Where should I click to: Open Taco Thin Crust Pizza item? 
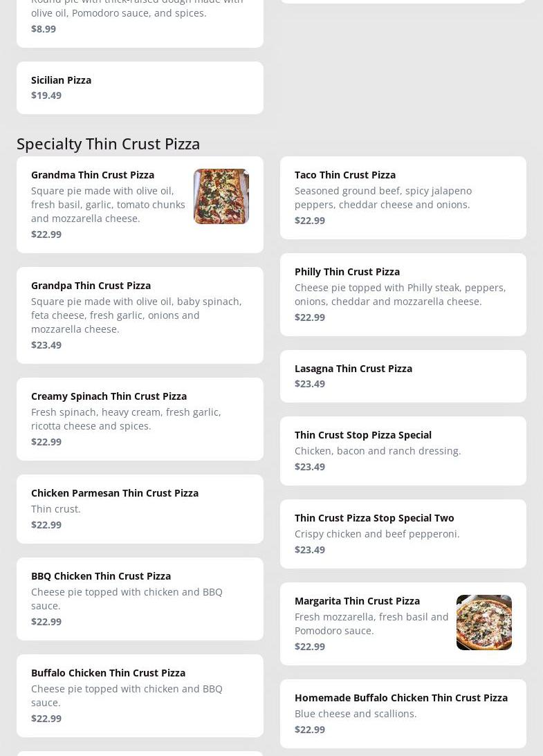tap(345, 175)
